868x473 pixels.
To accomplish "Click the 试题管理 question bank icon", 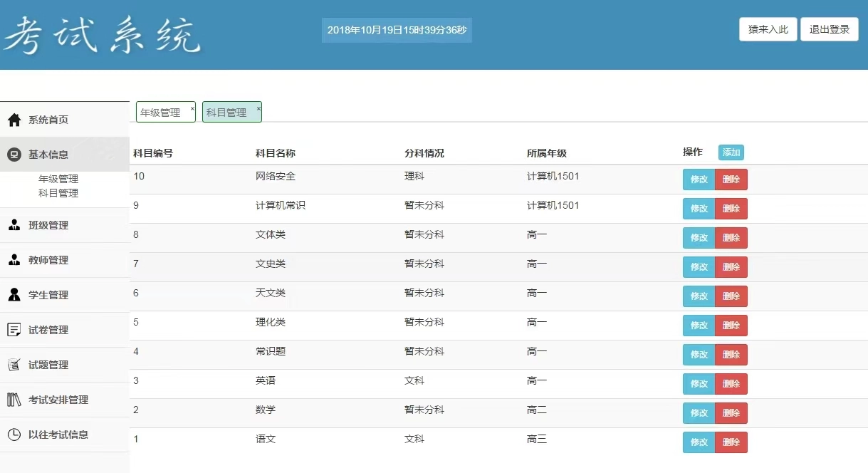I will tap(12, 364).
